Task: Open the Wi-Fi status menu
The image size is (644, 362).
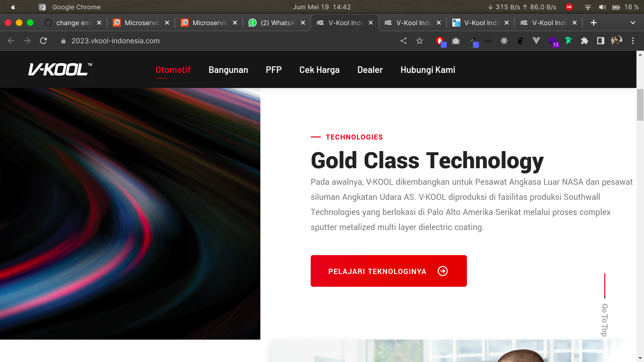Action: click(588, 7)
